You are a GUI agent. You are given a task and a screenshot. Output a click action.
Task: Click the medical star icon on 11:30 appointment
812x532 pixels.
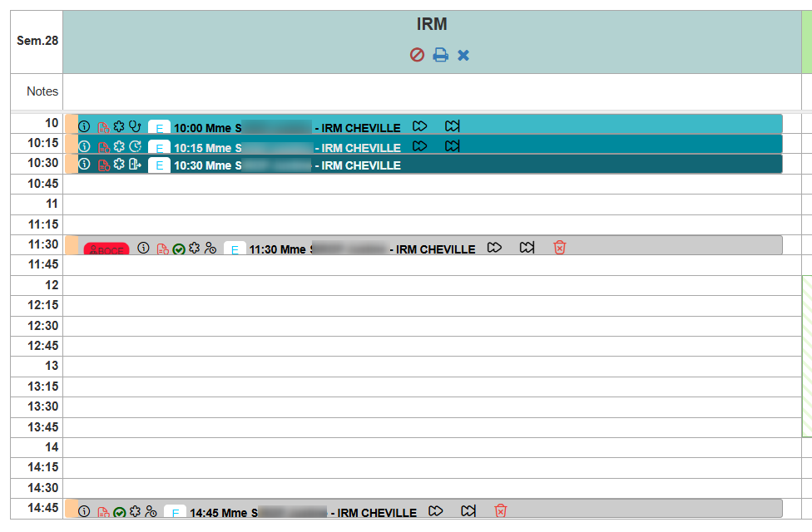[x=194, y=248]
